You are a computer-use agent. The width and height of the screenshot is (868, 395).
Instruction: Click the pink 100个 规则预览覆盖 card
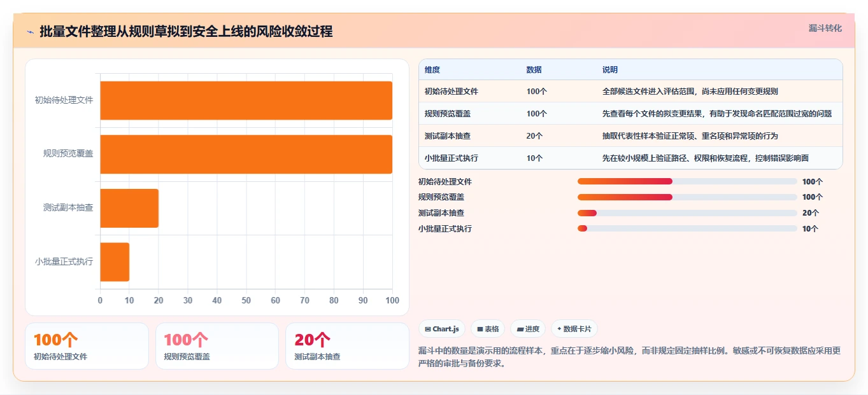click(217, 346)
